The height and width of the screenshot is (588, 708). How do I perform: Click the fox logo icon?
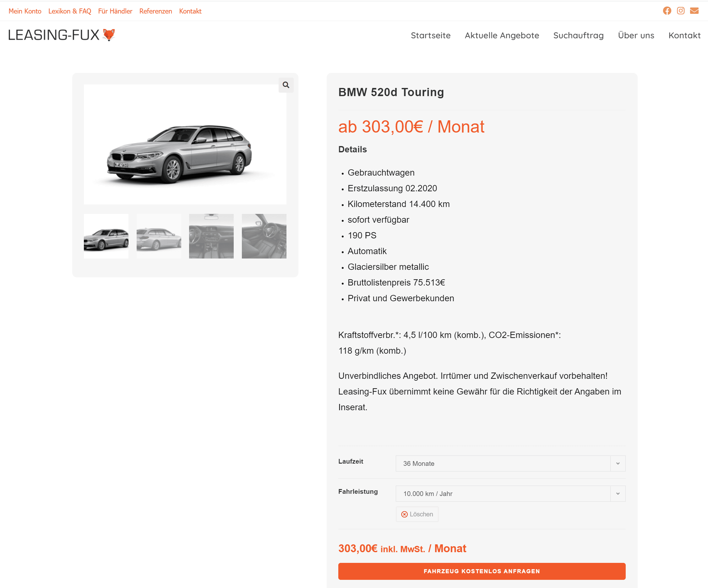pyautogui.click(x=109, y=35)
